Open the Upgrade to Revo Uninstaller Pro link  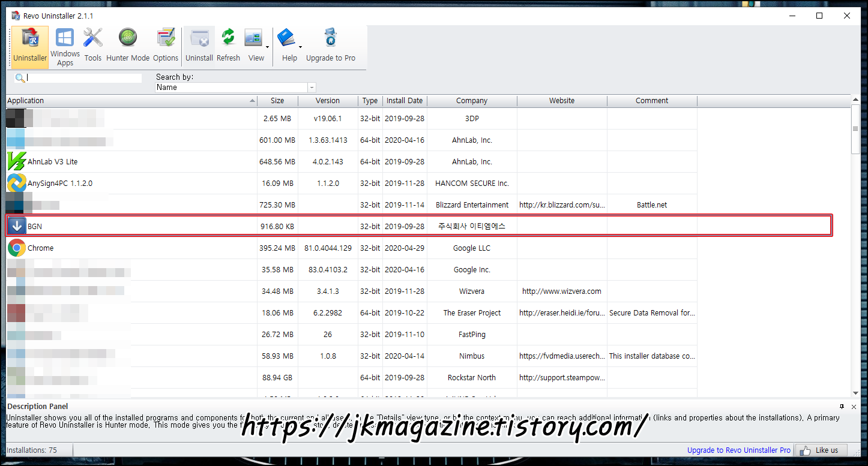739,450
